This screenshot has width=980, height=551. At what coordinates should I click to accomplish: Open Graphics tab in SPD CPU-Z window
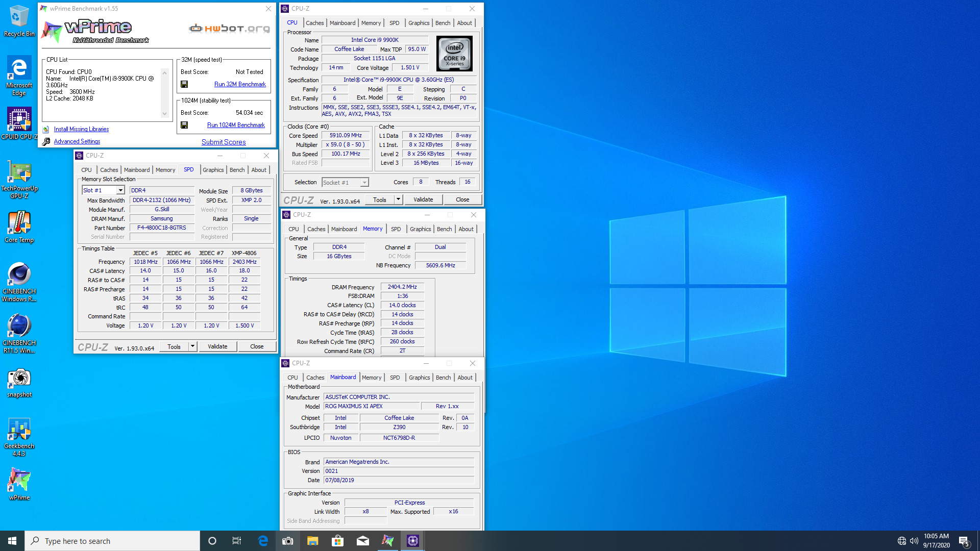(213, 170)
